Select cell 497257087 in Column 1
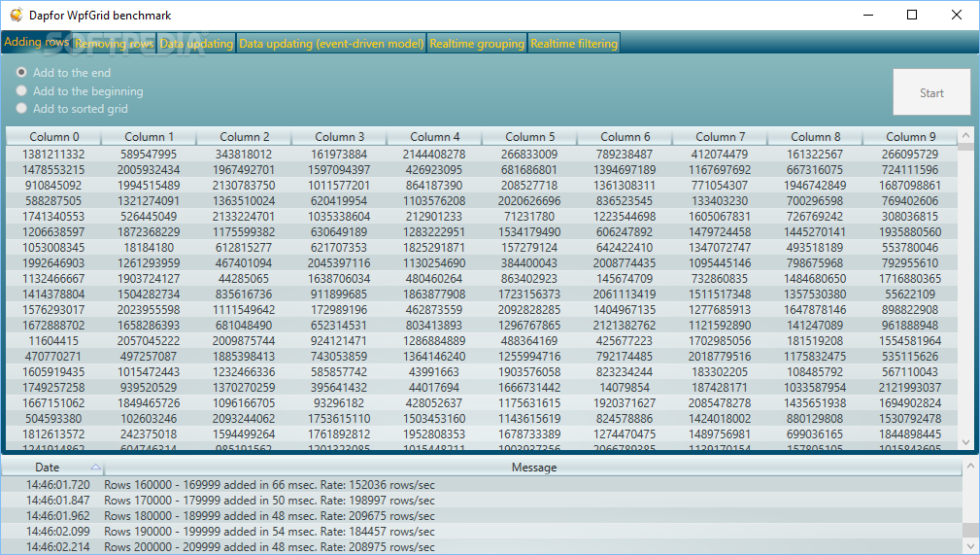This screenshot has width=980, height=555. pyautogui.click(x=149, y=357)
